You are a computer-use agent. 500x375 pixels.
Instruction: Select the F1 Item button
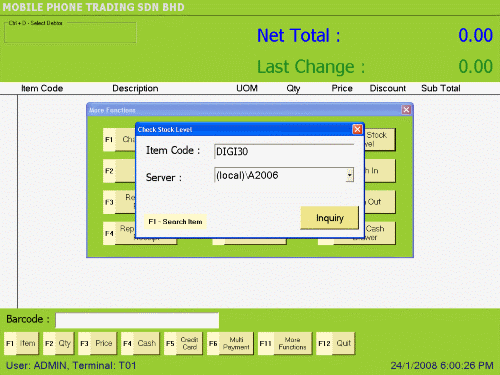click(22, 343)
